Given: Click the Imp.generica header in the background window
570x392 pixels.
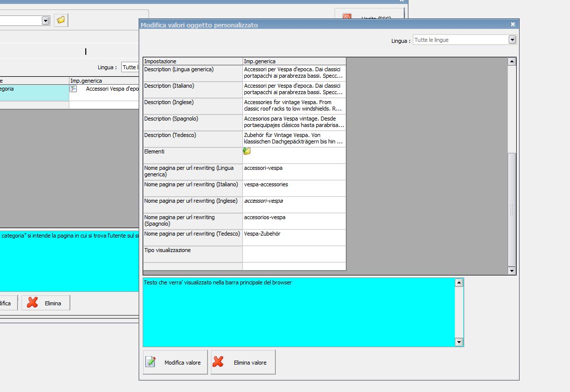Looking at the screenshot, I should [x=104, y=81].
